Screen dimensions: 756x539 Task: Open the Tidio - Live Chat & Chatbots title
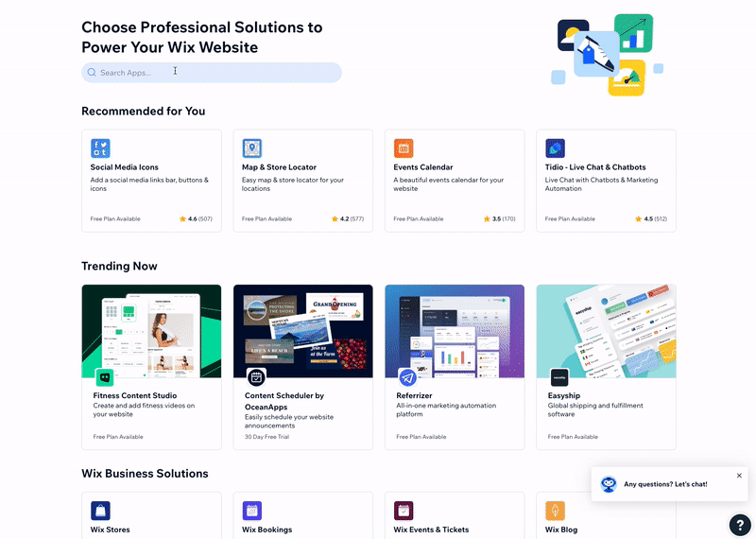595,167
